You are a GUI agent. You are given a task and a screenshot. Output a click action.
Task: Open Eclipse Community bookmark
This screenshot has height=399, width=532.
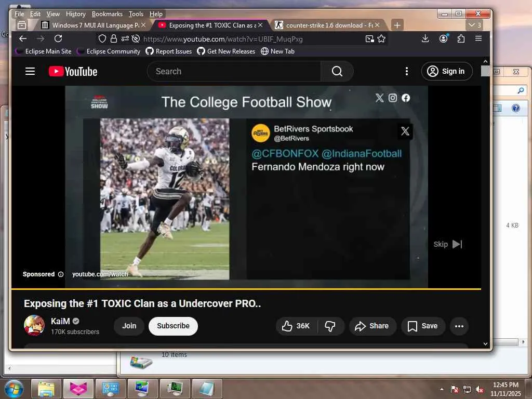[109, 51]
